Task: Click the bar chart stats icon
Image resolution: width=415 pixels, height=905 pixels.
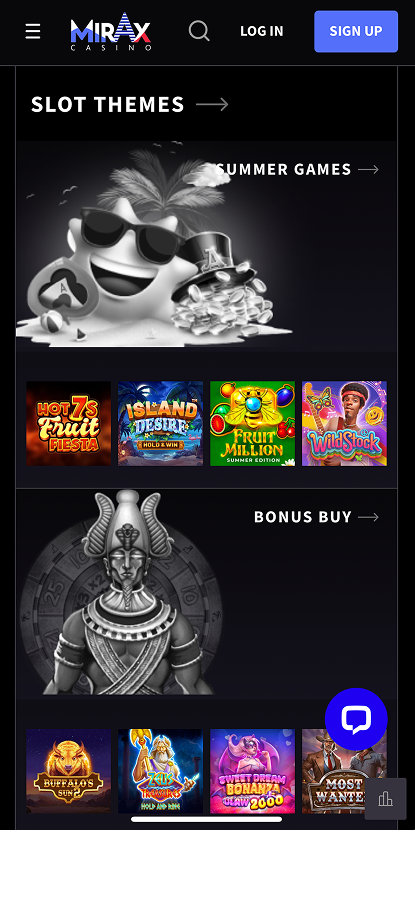Action: 386,799
